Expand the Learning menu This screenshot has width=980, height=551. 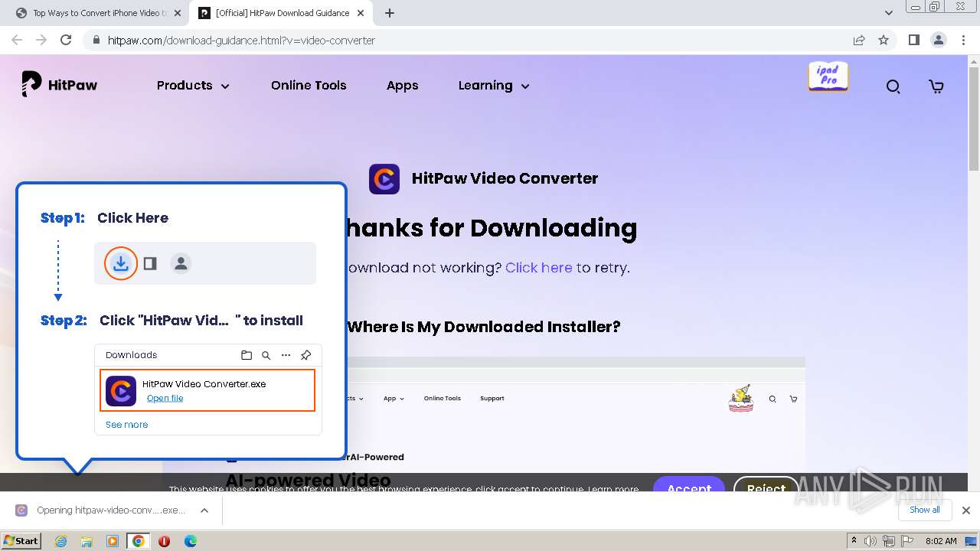tap(494, 86)
